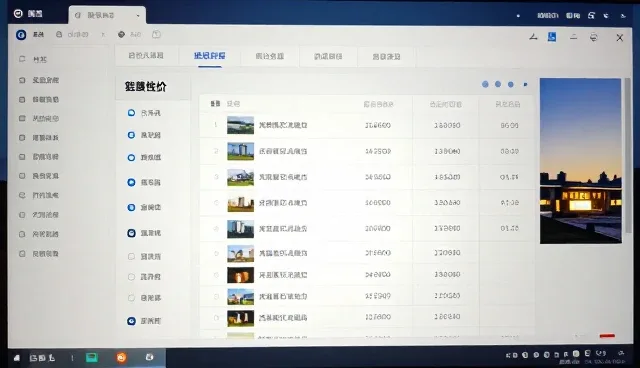Click the last sidebar item's icon
Viewport: 640px width, 368px height.
pos(22,254)
